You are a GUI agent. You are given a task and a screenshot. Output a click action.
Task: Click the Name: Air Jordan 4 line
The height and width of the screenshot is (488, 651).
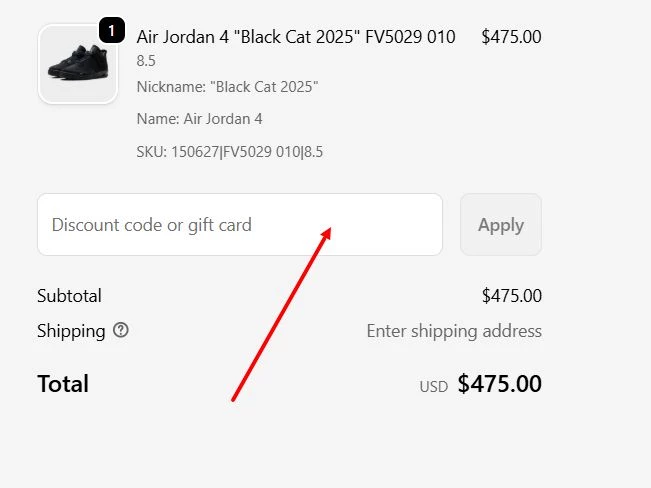[199, 119]
